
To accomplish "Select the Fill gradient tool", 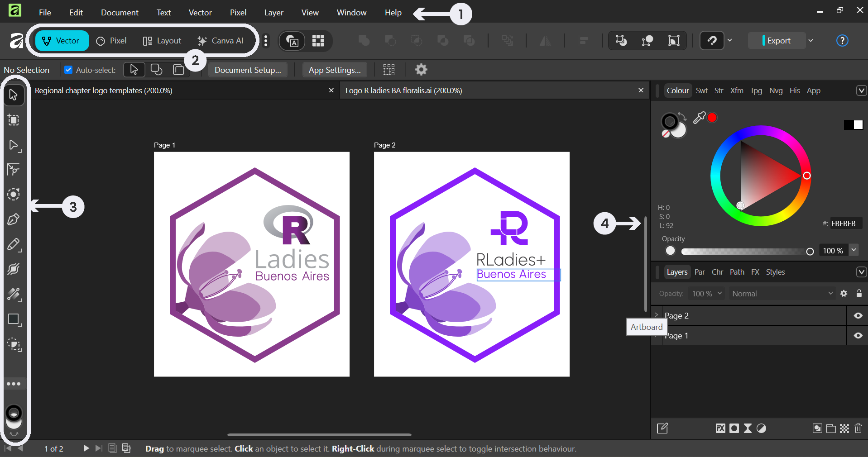I will click(x=14, y=295).
